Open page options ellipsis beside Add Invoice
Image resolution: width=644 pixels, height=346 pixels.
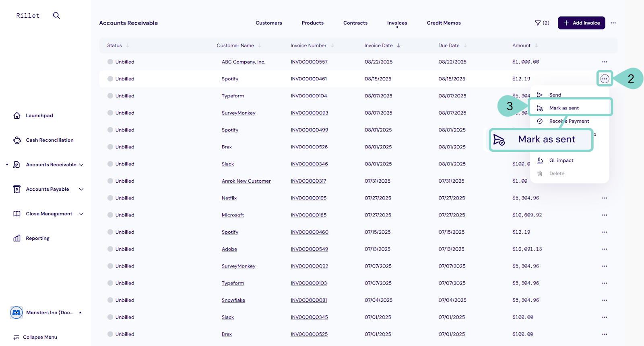pos(613,23)
